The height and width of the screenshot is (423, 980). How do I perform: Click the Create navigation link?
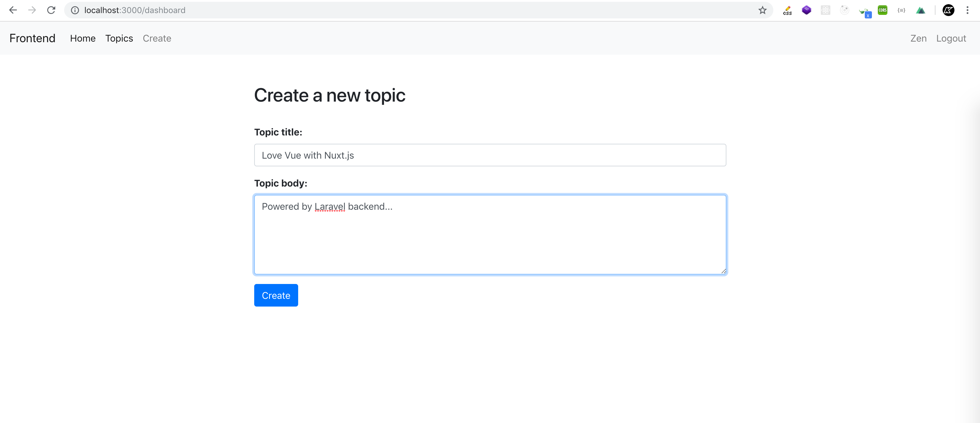tap(157, 38)
